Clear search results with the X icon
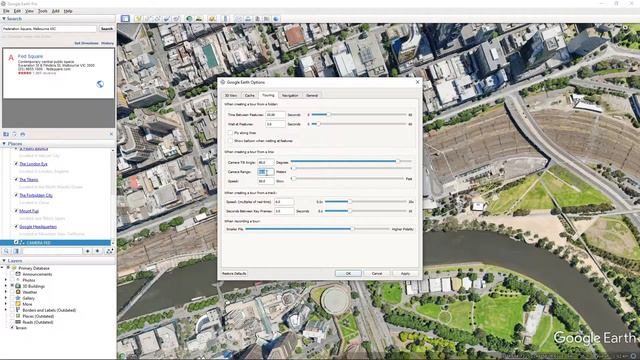Viewport: 640px width, 360px height. tap(111, 134)
